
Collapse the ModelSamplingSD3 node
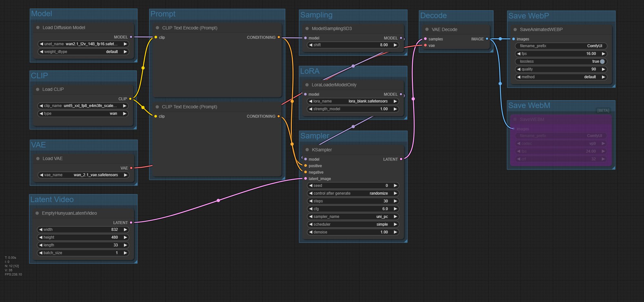pos(307,28)
